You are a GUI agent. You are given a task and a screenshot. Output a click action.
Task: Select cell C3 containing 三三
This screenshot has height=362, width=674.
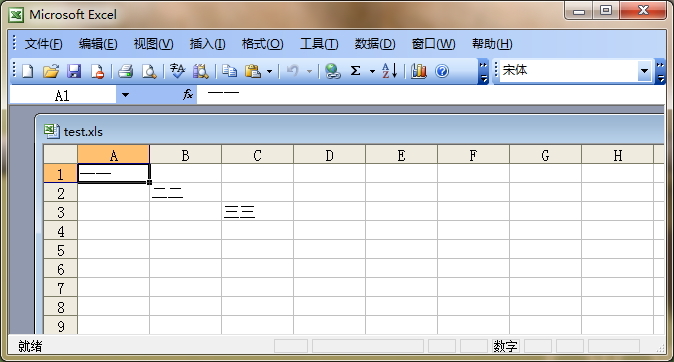pyautogui.click(x=257, y=212)
